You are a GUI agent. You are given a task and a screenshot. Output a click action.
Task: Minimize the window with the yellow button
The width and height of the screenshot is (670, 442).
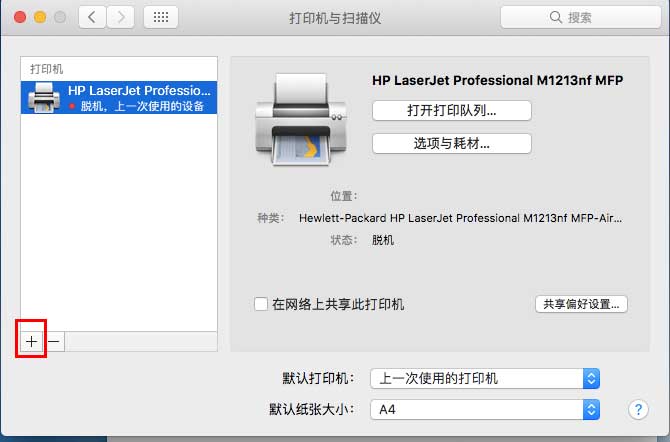pyautogui.click(x=40, y=17)
